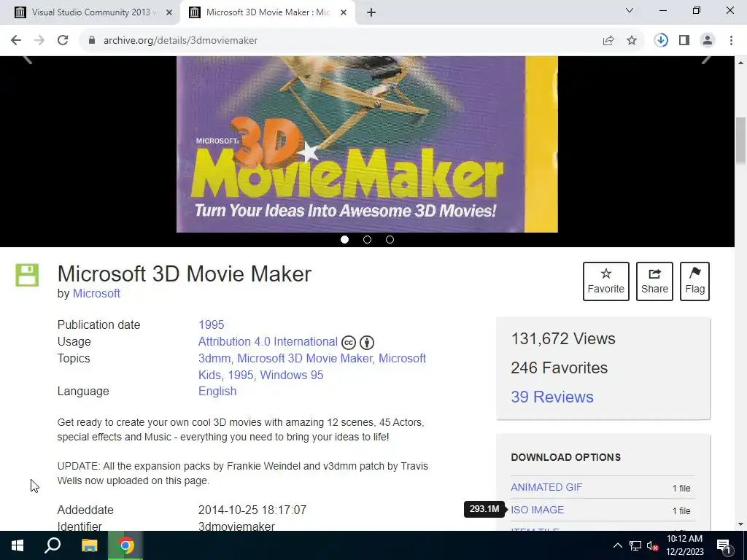Click the Chrome taskbar icon
The width and height of the screenshot is (747, 560).
click(x=125, y=545)
